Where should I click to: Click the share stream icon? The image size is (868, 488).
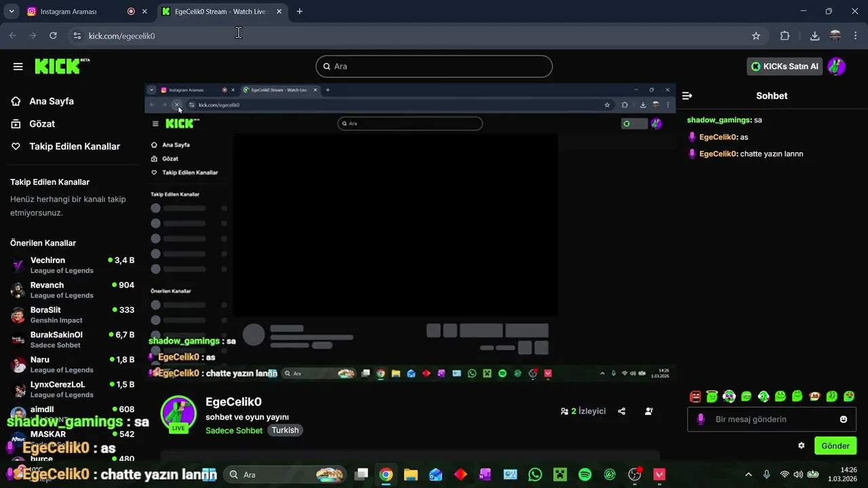coord(622,411)
